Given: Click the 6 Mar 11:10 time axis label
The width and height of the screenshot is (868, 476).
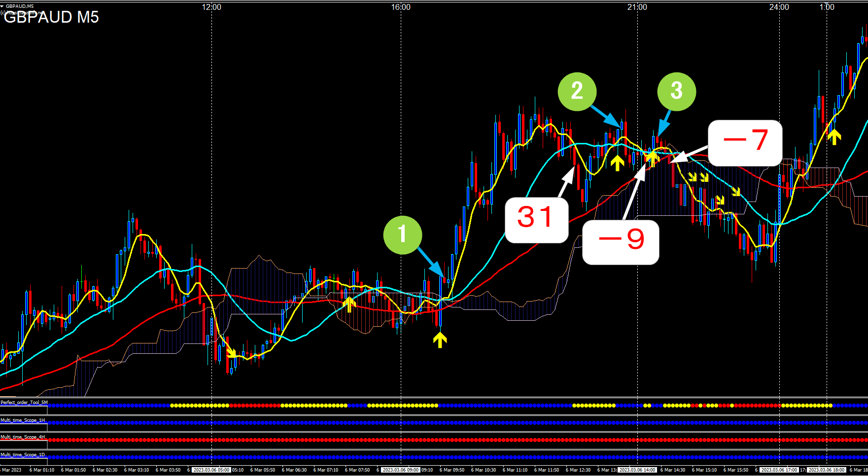Looking at the screenshot, I should tap(515, 470).
